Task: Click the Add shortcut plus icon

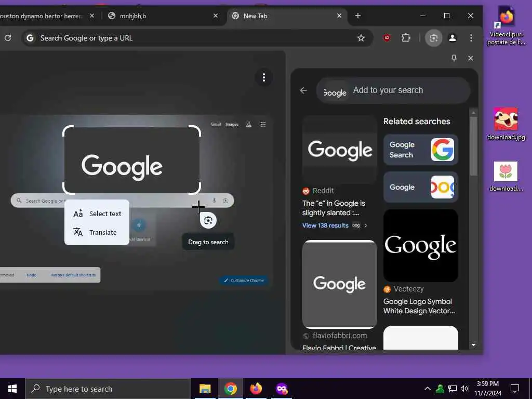Action: pos(139,225)
